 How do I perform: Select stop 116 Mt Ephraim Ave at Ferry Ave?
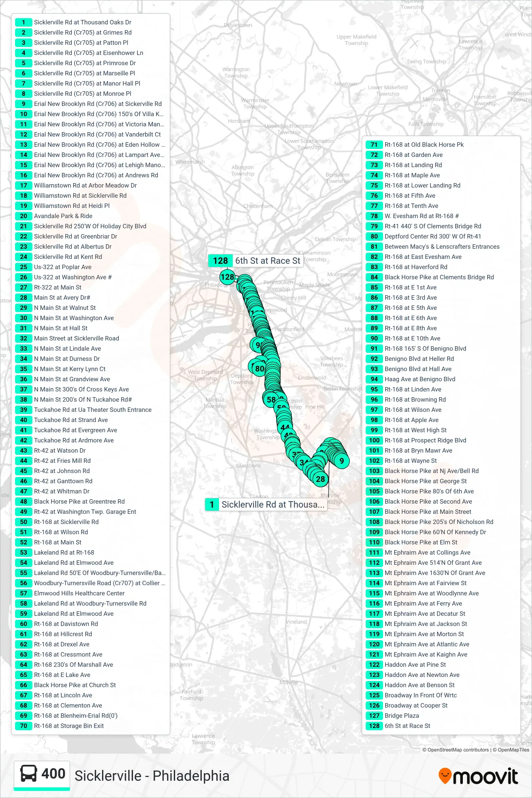click(415, 603)
